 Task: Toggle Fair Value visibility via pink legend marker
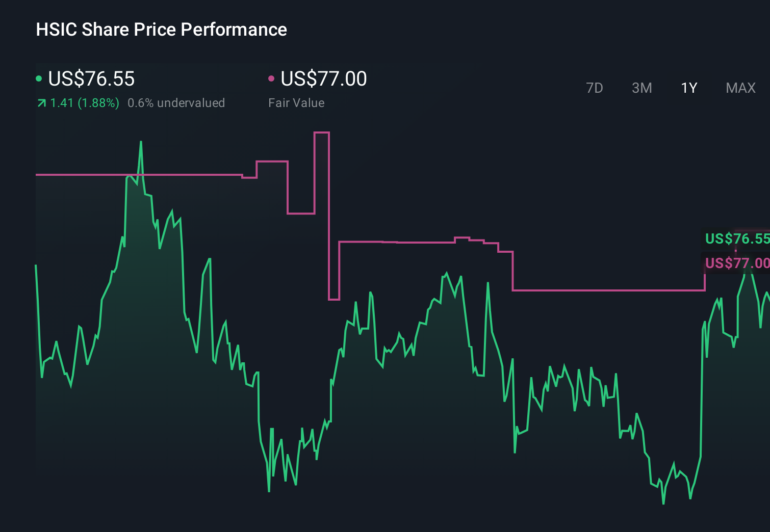click(x=272, y=78)
